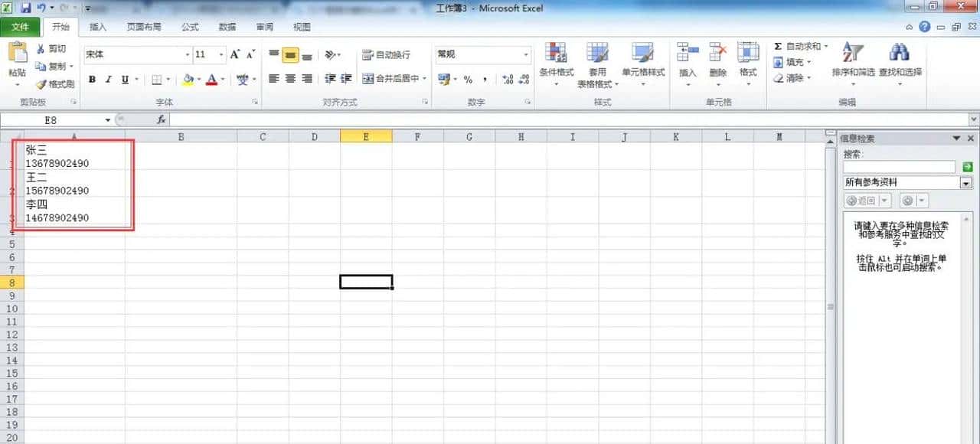
Task: Open the font size dropdown showing 11
Action: [221, 55]
